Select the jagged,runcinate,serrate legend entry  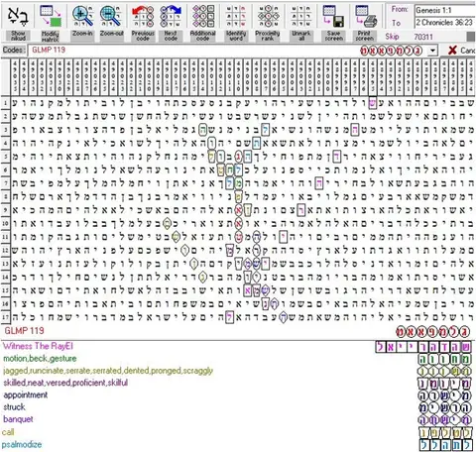click(x=108, y=371)
